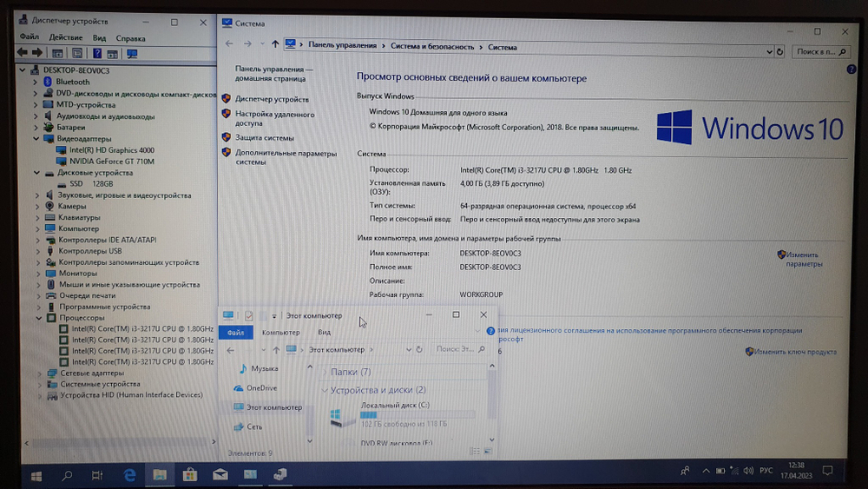Expand the Bluetooth category
The height and width of the screenshot is (489, 868).
point(36,82)
